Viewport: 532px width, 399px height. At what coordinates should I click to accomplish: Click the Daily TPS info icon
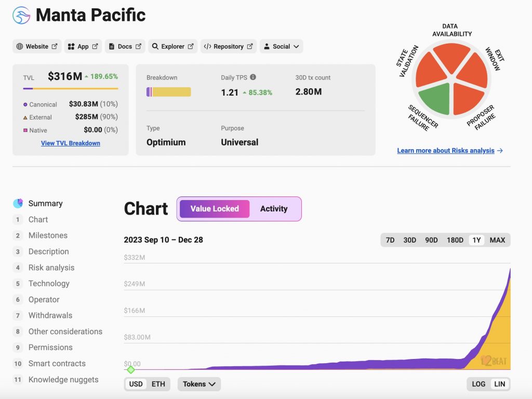point(253,77)
